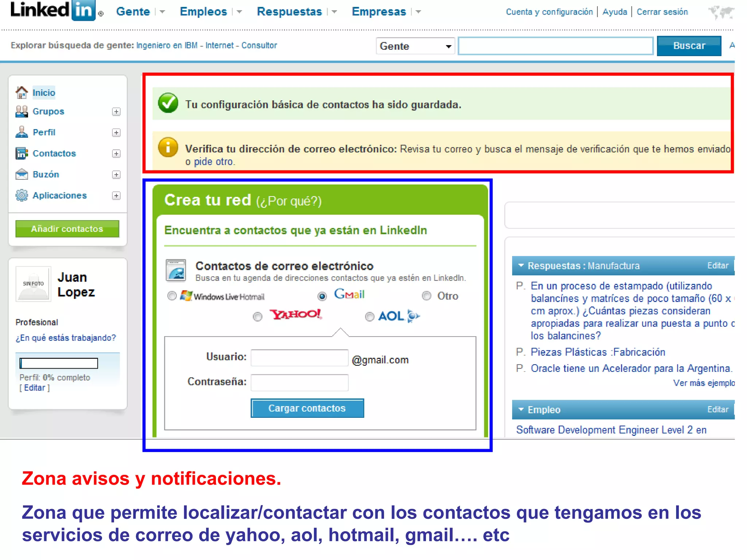Click the 'pide otro' verification link
This screenshot has height=560, width=747.
(x=214, y=162)
